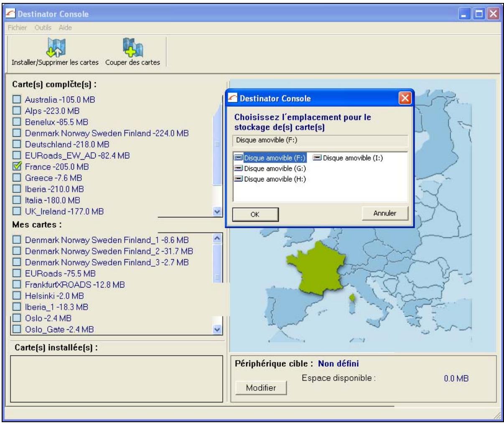Open the Aide menu
The height and width of the screenshot is (423, 504).
tap(65, 28)
